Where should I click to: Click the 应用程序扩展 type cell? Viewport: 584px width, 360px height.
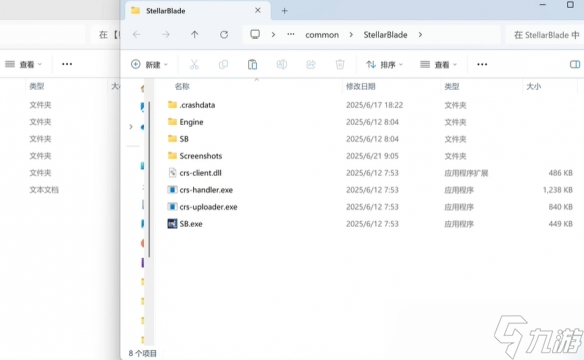466,173
